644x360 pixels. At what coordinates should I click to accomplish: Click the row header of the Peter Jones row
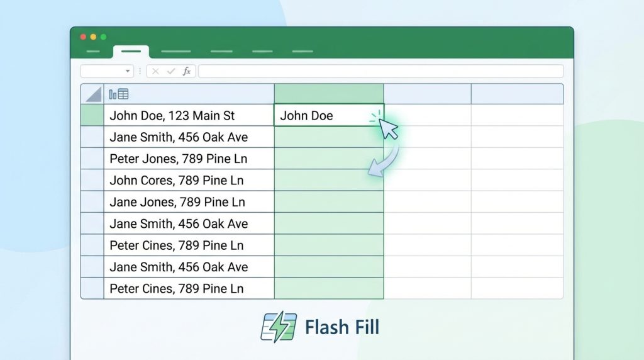[x=92, y=159]
